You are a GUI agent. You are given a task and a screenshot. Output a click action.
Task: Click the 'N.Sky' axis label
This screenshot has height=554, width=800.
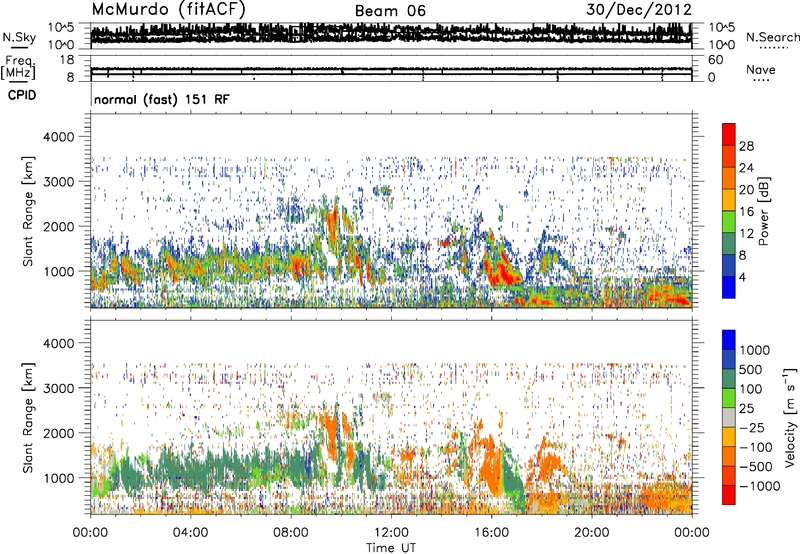pyautogui.click(x=19, y=37)
